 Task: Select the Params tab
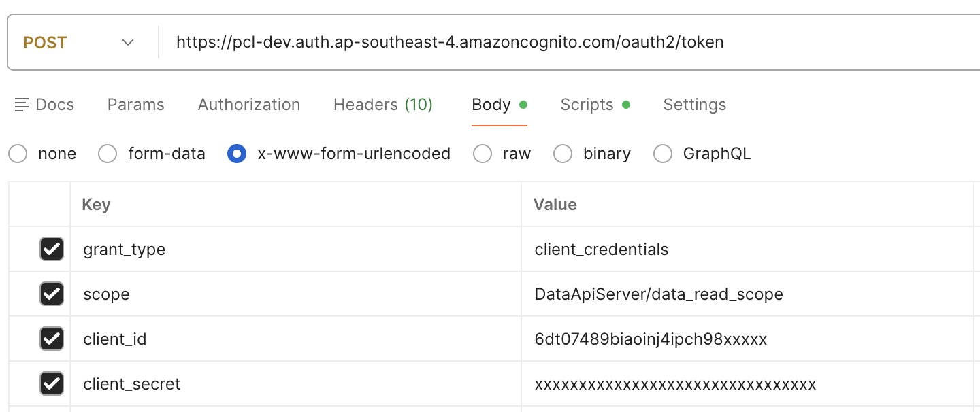(135, 104)
